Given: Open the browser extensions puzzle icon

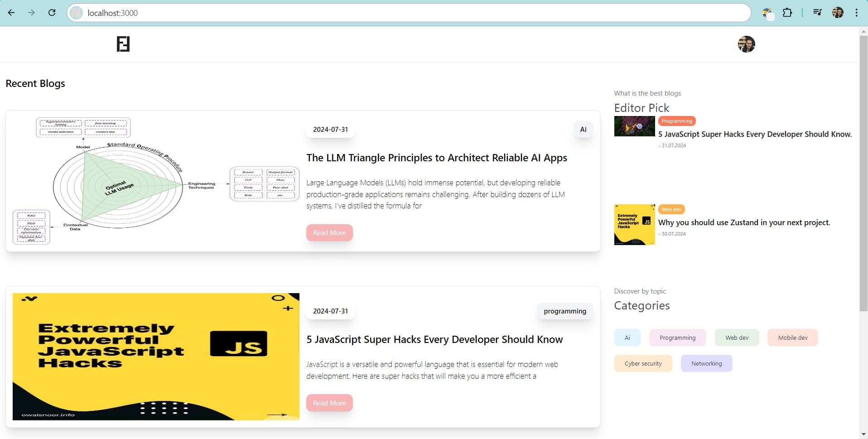Looking at the screenshot, I should point(787,13).
